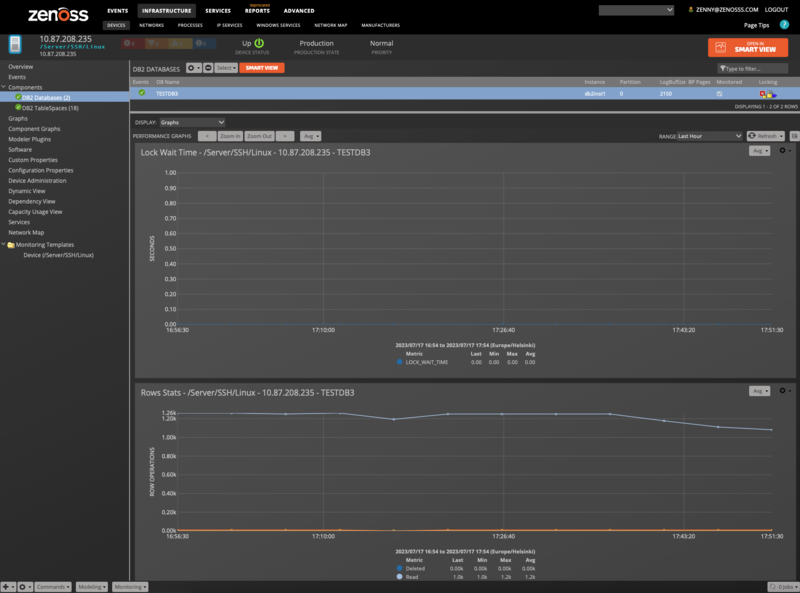Open gear menu on the Rows Stats graph
The height and width of the screenshot is (593, 800).
click(785, 390)
